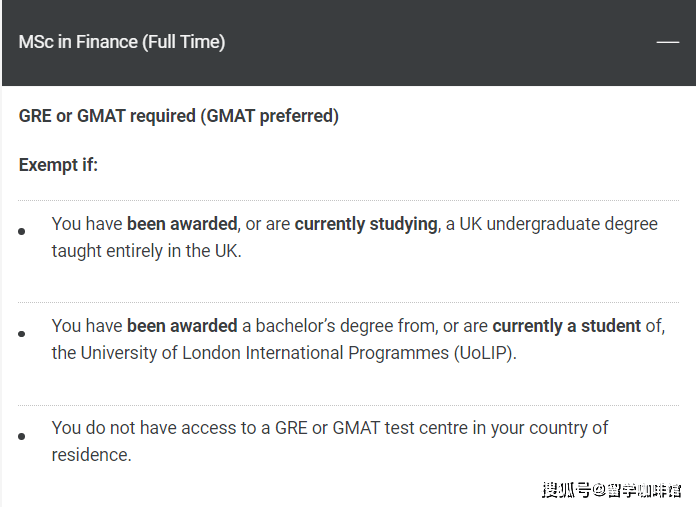This screenshot has height=507, width=696.
Task: Click the bold "currently studying" text
Action: coord(366,224)
